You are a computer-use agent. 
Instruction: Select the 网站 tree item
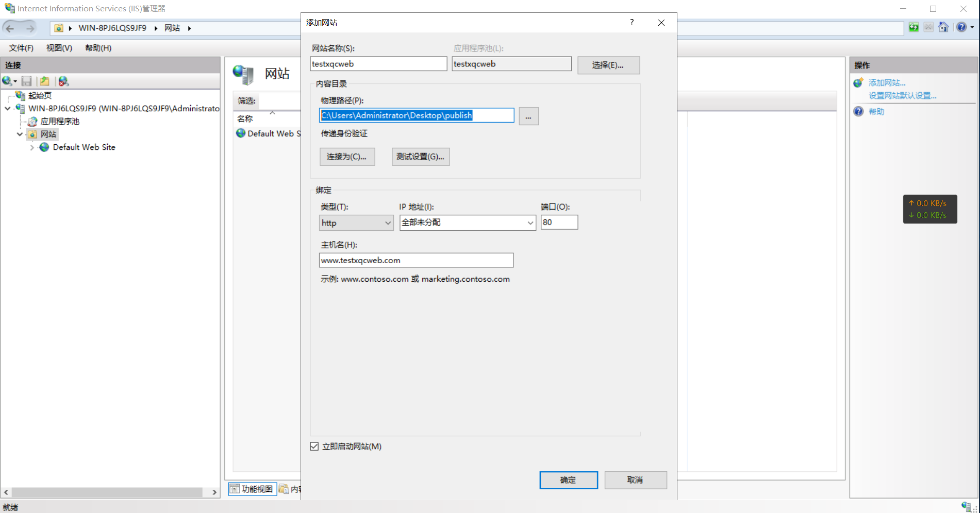pos(48,134)
